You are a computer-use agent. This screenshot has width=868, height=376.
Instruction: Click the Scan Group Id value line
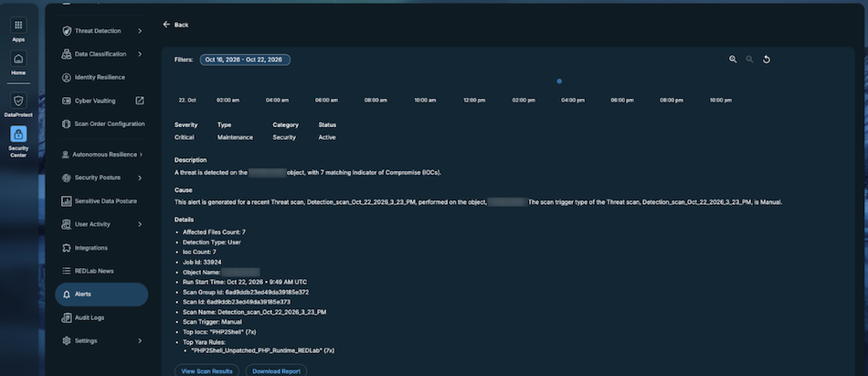point(246,292)
